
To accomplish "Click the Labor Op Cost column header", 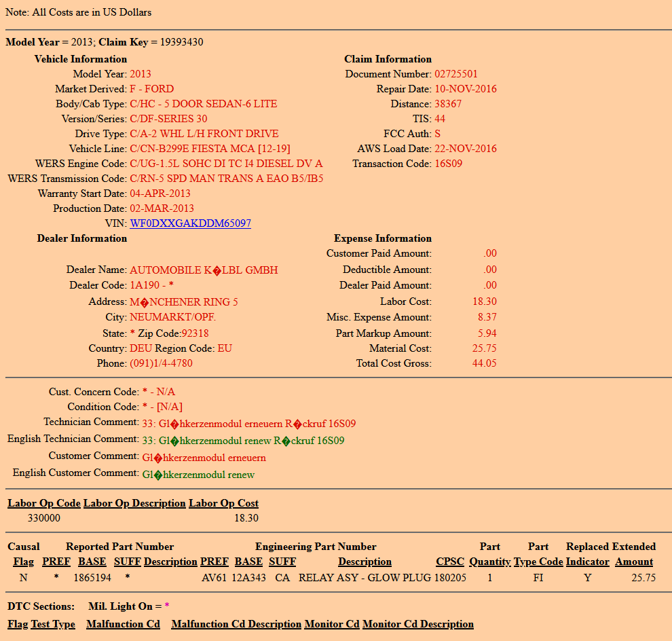I will 223,503.
